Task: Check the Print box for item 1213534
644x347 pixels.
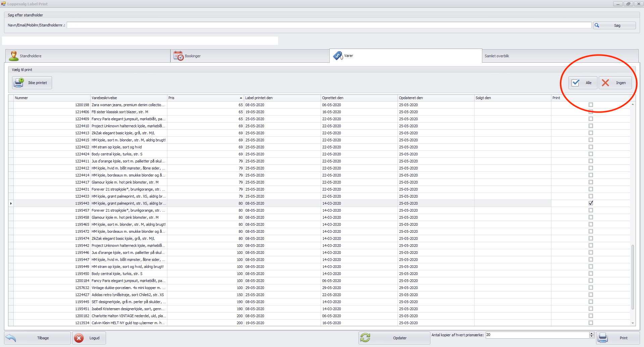Action: coord(591,323)
